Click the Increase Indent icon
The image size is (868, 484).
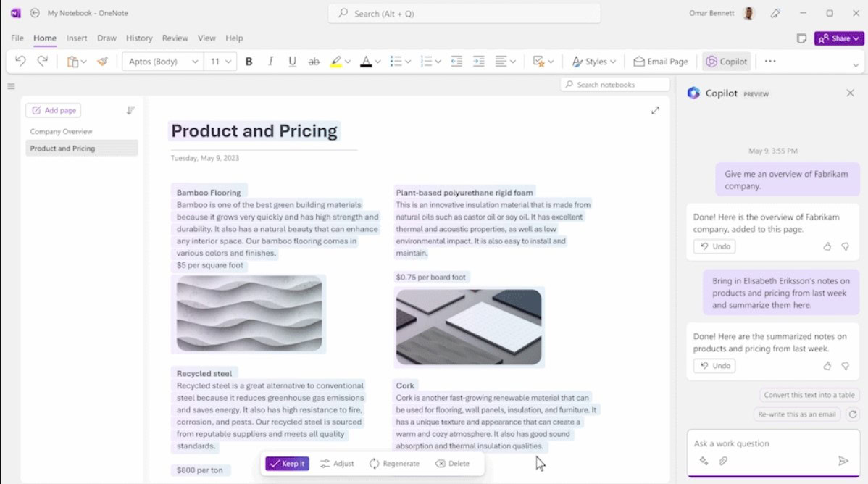pos(478,62)
